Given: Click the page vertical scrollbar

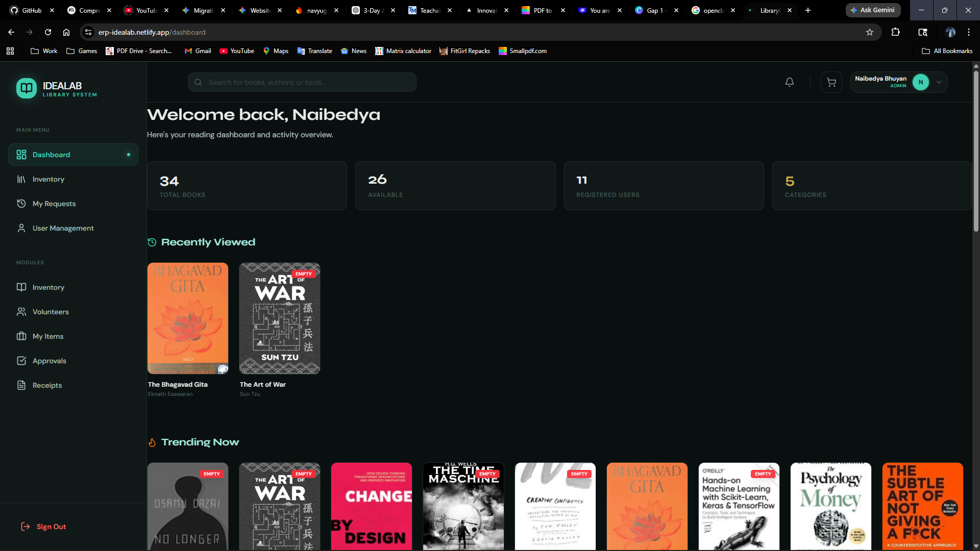Looking at the screenshot, I should (x=976, y=151).
